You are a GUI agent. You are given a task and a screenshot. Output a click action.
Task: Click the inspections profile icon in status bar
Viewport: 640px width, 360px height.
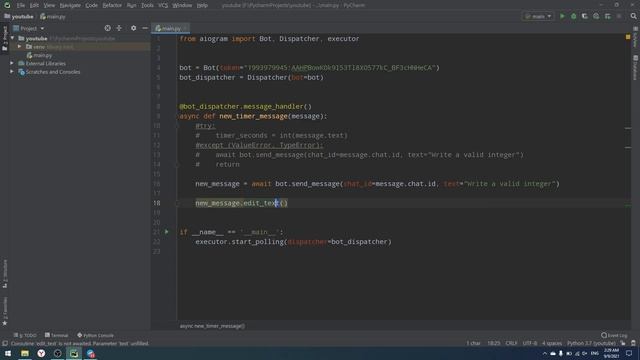pyautogui.click(x=633, y=343)
